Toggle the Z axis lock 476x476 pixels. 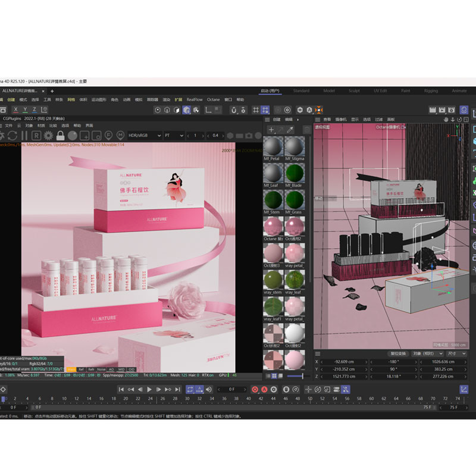point(35,109)
